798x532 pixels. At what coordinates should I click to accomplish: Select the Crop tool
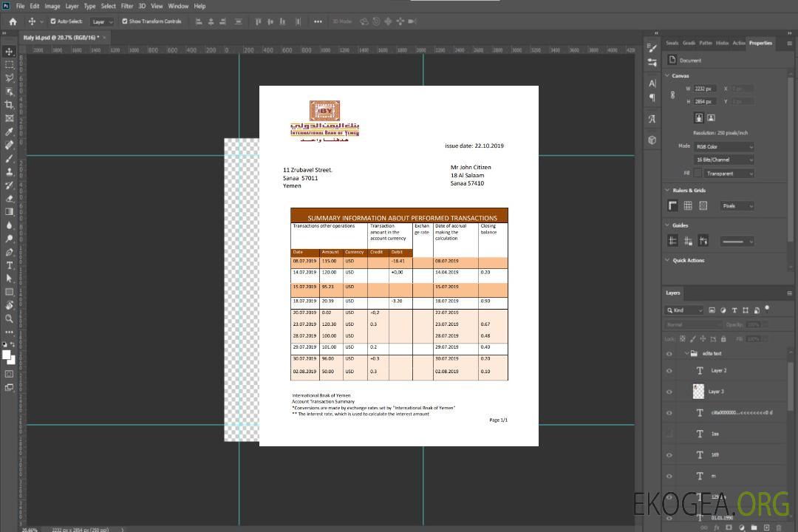[x=10, y=105]
